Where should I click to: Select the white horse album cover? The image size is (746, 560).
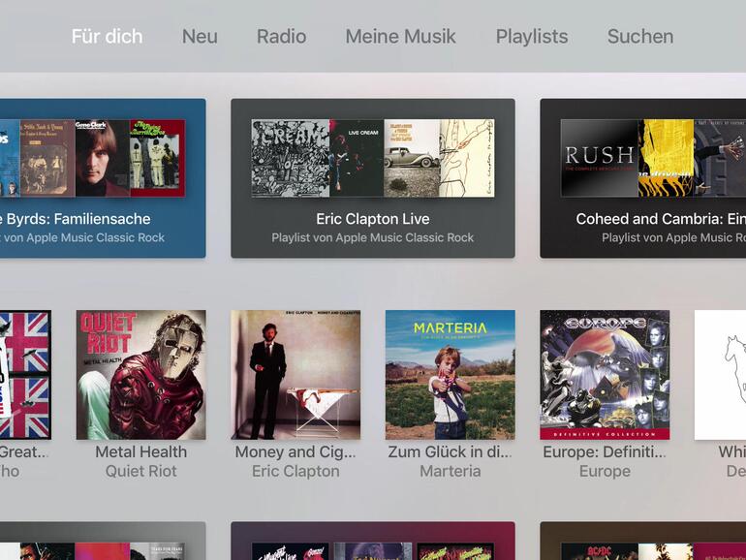point(720,375)
